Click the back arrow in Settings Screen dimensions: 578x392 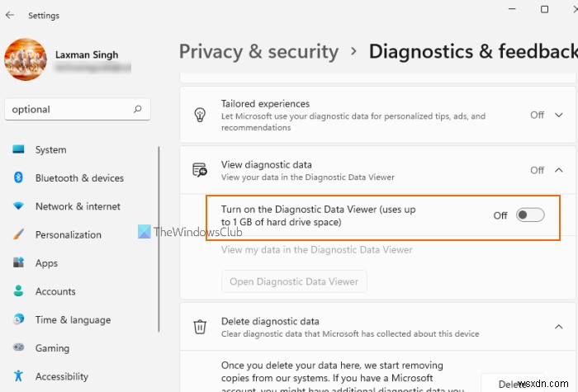10,15
